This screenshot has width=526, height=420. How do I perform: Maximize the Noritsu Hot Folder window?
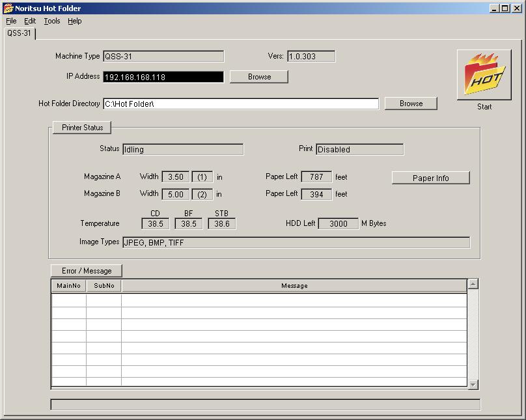pos(505,8)
